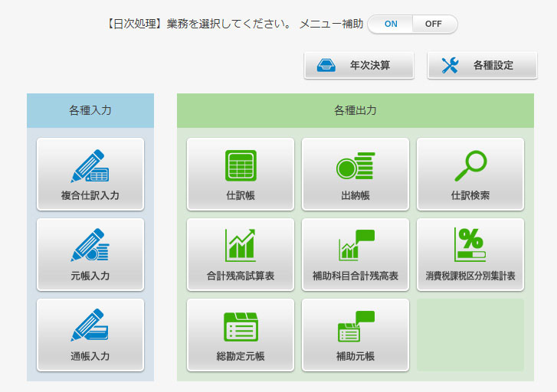Click the 年次決算 button label
Viewport: 557px width, 392px height.
[370, 65]
